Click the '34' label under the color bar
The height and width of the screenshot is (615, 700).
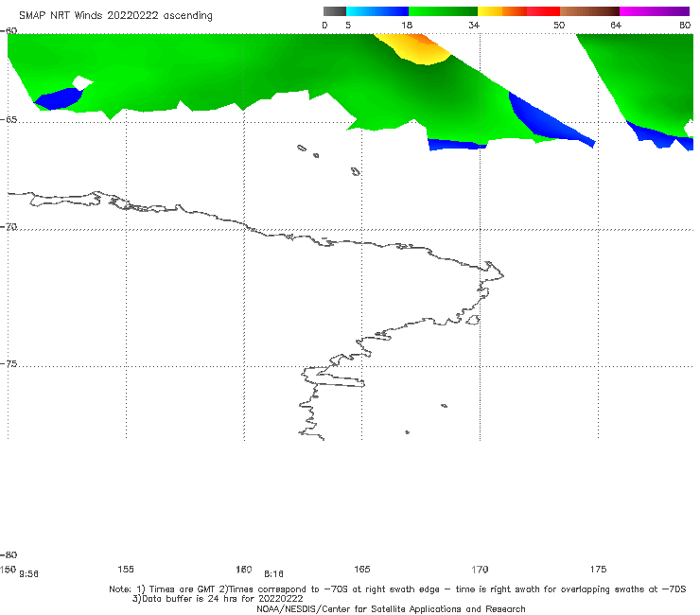pos(474,26)
